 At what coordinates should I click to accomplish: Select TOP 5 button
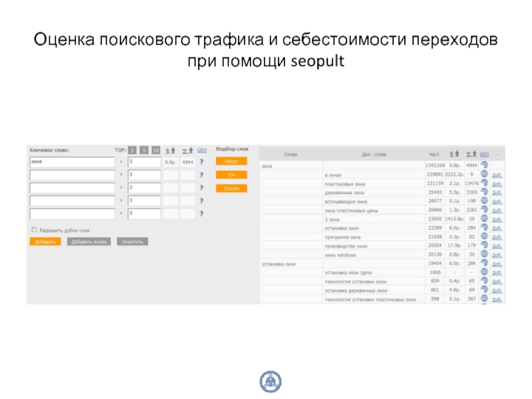coord(144,150)
